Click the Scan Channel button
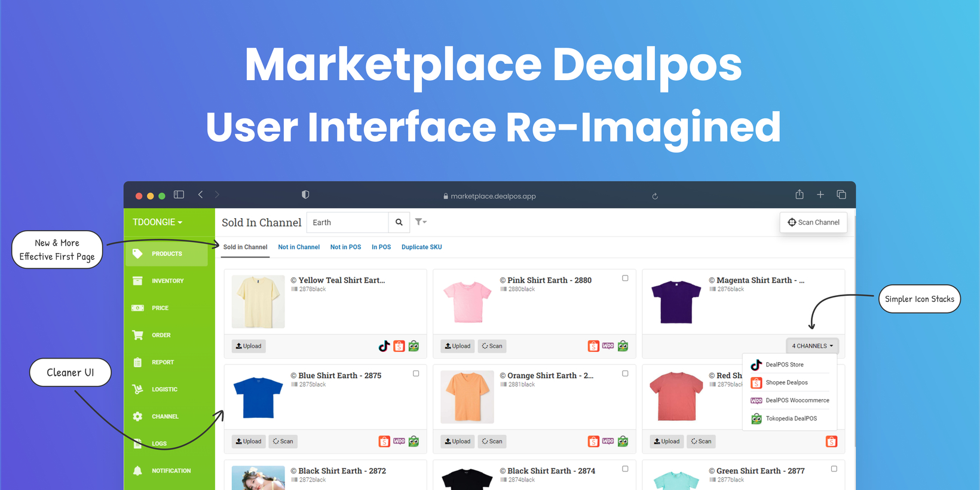This screenshot has height=490, width=980. coord(813,222)
